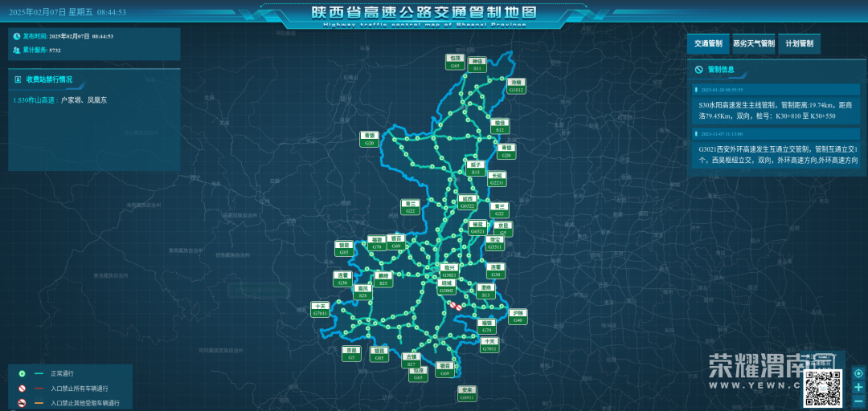
Task: Click the 临兴 G3021 highway shield
Action: pyautogui.click(x=449, y=271)
